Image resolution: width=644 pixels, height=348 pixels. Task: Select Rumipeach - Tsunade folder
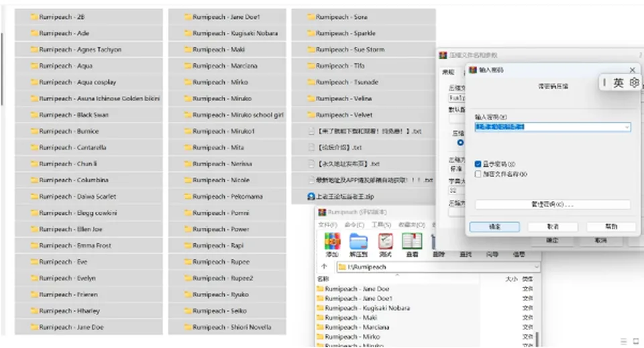point(364,82)
